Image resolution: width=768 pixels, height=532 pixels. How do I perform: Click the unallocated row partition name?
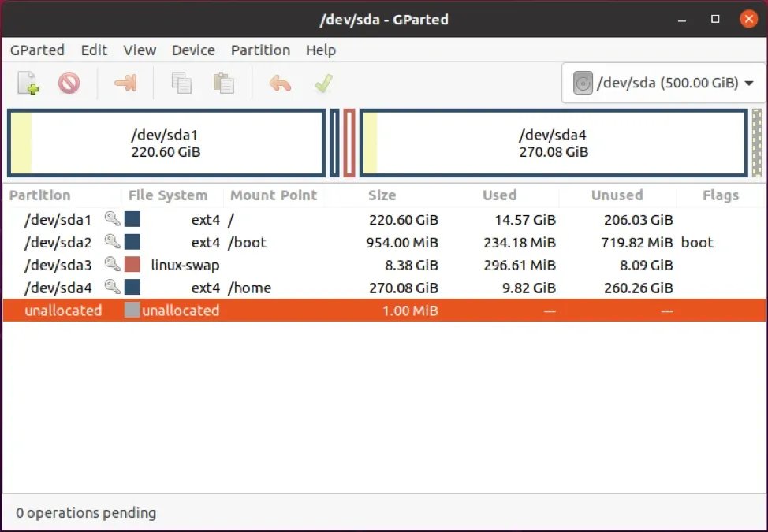63,311
